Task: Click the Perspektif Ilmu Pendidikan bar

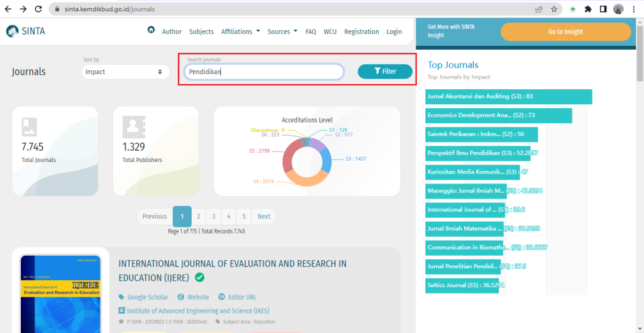Action: click(478, 153)
